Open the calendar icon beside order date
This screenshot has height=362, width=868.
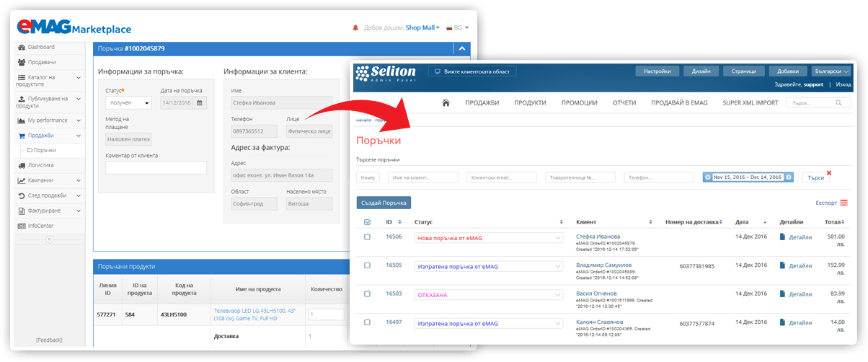point(200,103)
